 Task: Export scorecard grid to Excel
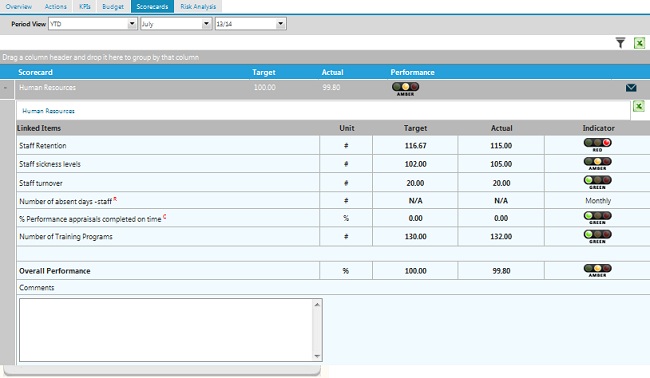[x=639, y=43]
